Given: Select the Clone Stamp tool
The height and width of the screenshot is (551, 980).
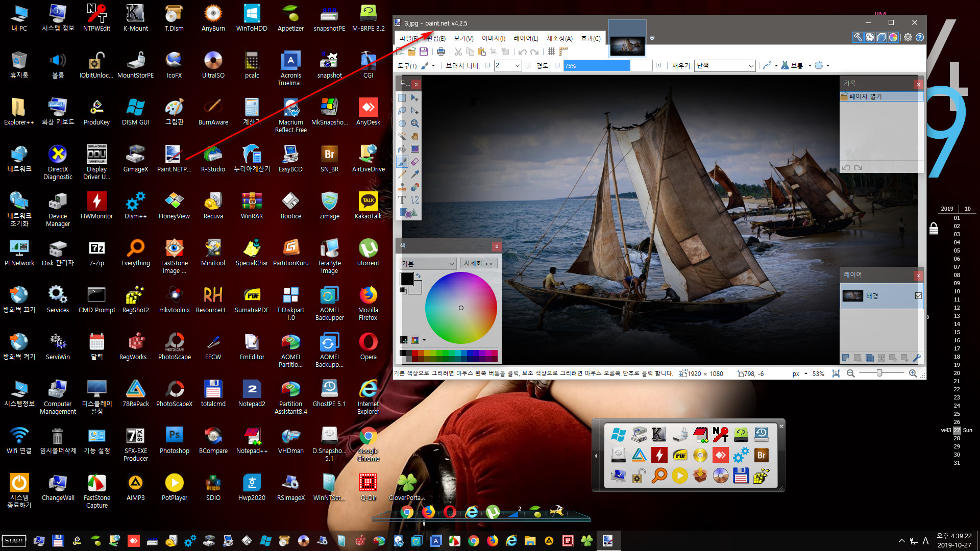Looking at the screenshot, I should [402, 187].
